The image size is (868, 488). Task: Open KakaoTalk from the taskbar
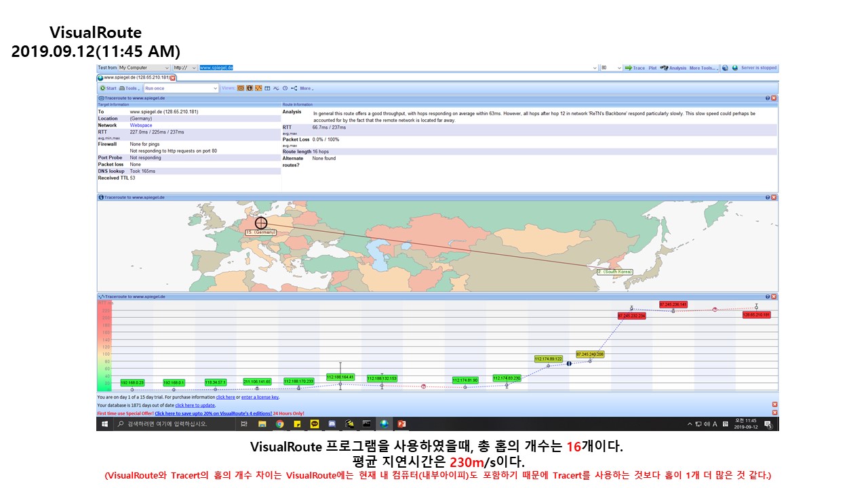(315, 424)
